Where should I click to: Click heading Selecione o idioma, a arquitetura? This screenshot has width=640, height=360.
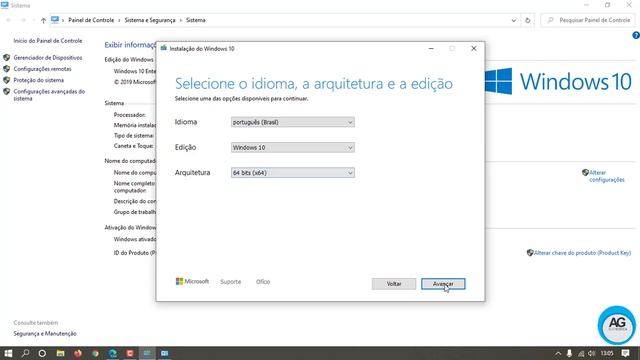(313, 84)
